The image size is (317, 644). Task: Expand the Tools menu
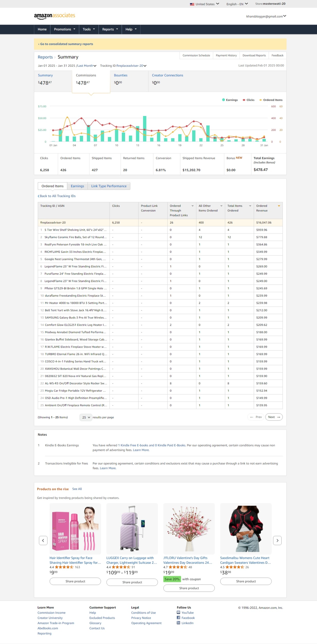89,29
